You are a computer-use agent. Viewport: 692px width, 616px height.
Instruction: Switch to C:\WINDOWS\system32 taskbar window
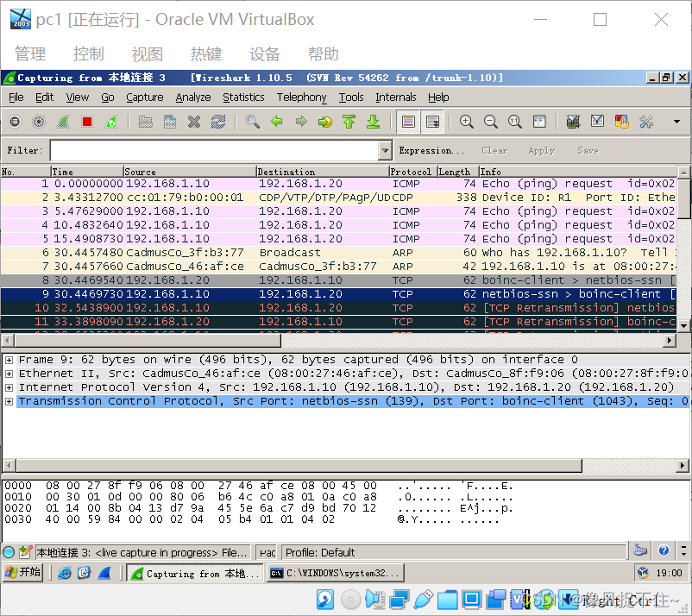(335, 573)
